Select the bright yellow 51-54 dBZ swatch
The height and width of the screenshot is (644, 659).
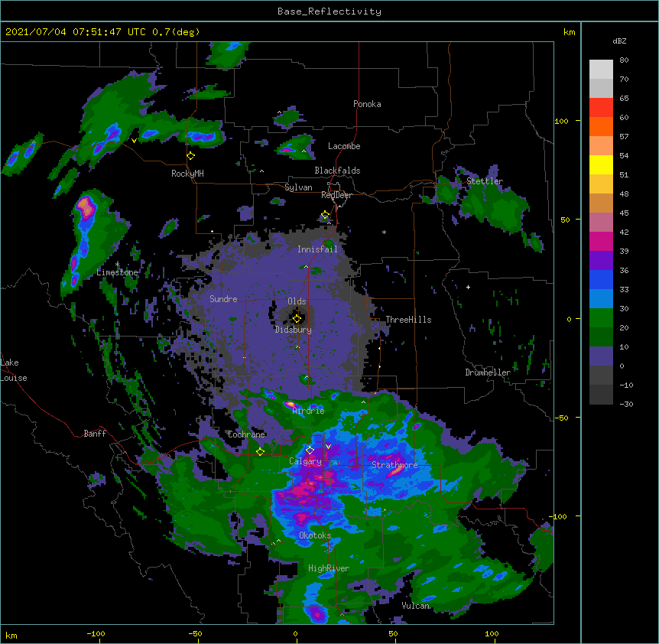(x=601, y=164)
